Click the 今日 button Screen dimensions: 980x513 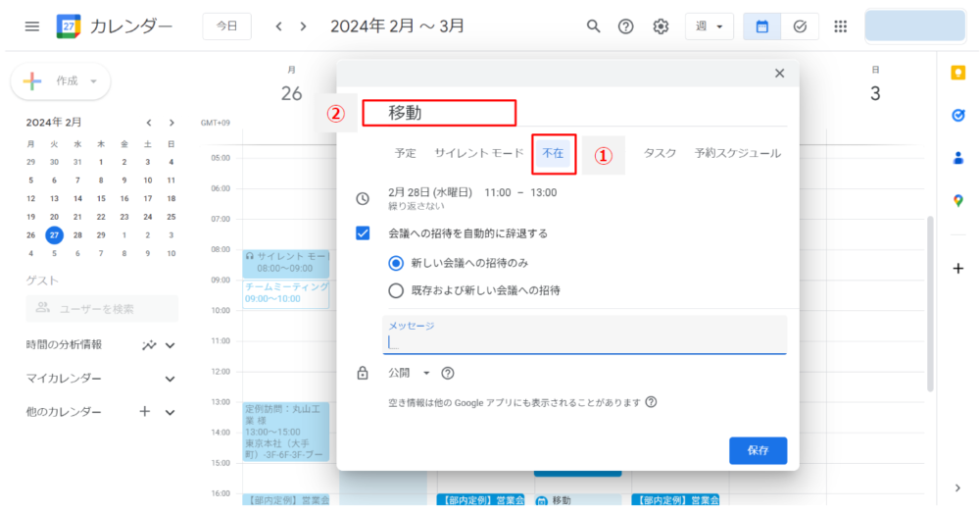tap(226, 26)
